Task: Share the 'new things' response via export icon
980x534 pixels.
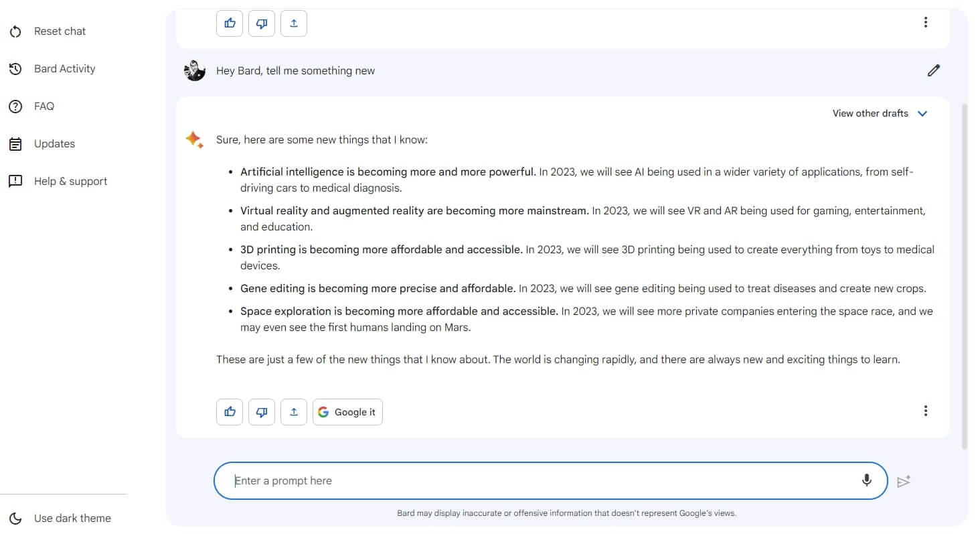Action: [x=294, y=412]
